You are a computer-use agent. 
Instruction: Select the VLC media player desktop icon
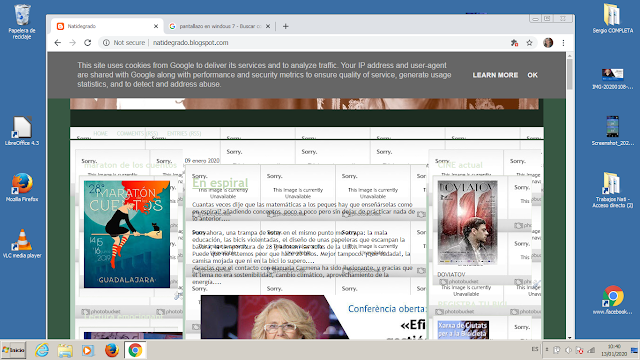pos(22,243)
